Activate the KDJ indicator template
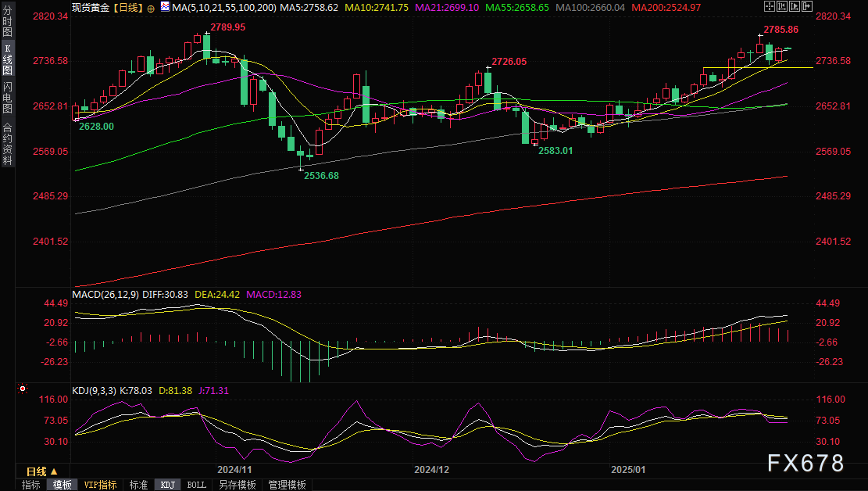 (167, 485)
